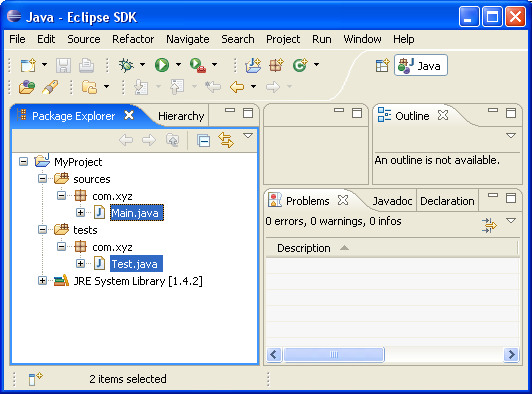Click the sources source folder icon
The height and width of the screenshot is (394, 532).
(61, 178)
